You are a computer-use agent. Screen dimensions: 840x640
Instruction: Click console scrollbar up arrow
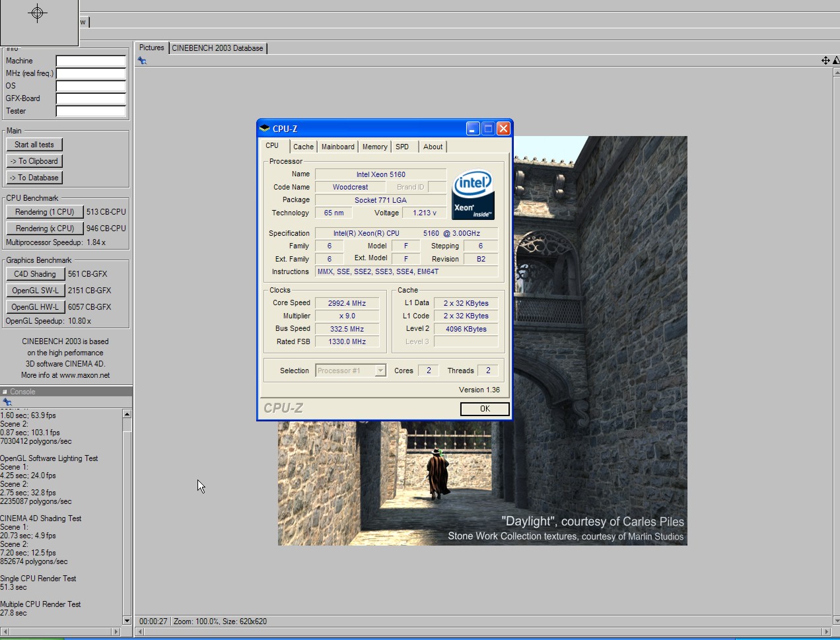pos(127,414)
